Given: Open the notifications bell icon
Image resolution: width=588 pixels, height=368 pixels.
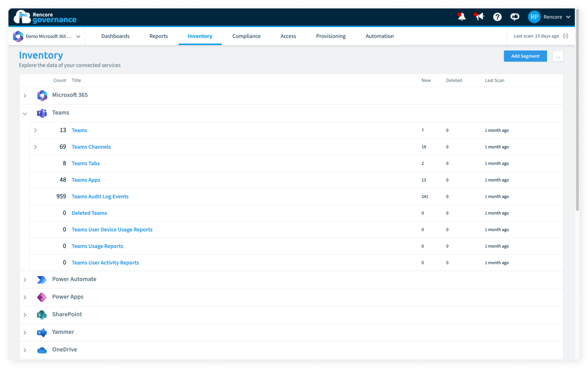Looking at the screenshot, I should 461,17.
